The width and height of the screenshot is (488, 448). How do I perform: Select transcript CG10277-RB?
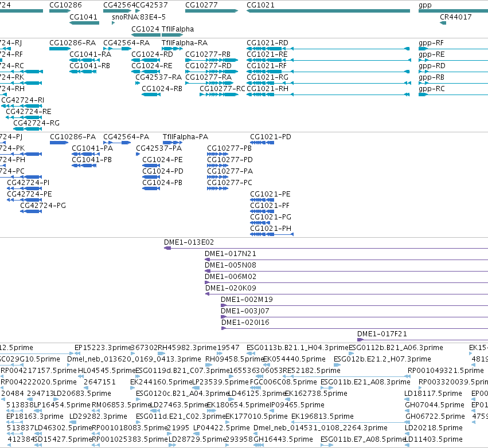pos(208,54)
